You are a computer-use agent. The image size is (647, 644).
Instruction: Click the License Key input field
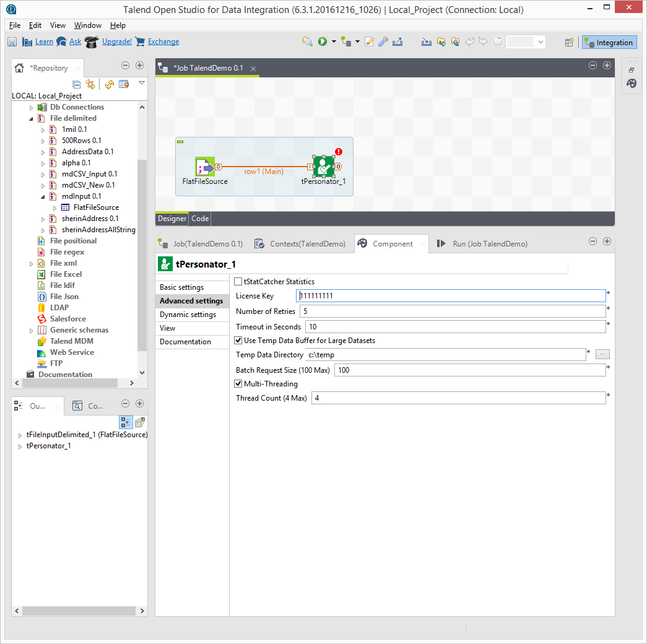[451, 296]
